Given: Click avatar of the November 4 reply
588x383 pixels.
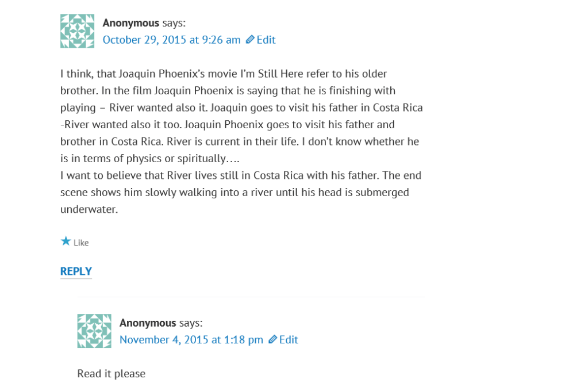Looking at the screenshot, I should tap(94, 331).
